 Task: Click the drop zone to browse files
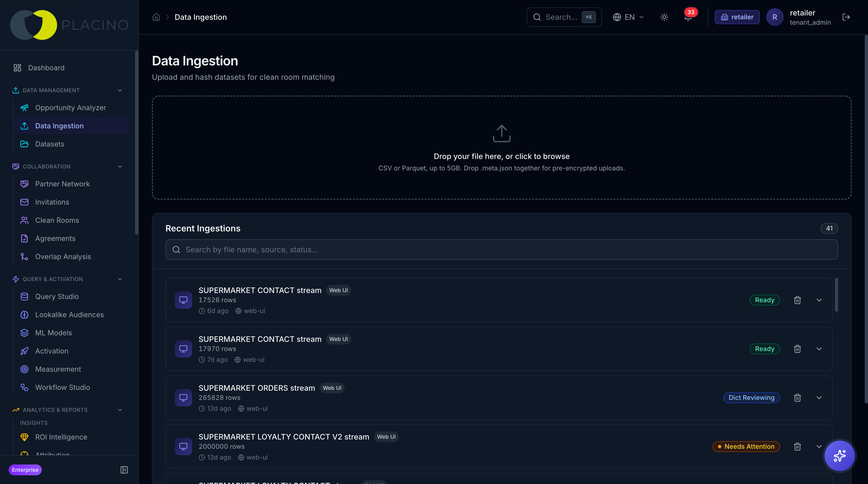[x=501, y=148]
